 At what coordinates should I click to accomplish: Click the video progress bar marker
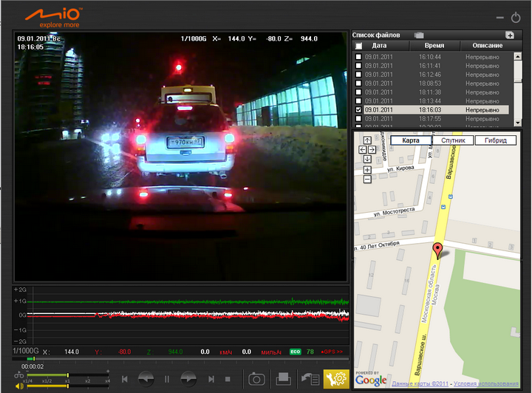[34, 358]
